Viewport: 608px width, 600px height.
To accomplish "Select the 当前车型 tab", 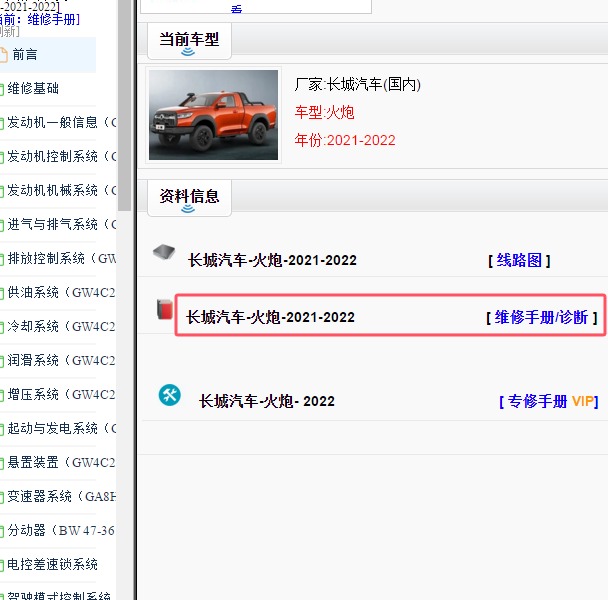I will point(189,41).
